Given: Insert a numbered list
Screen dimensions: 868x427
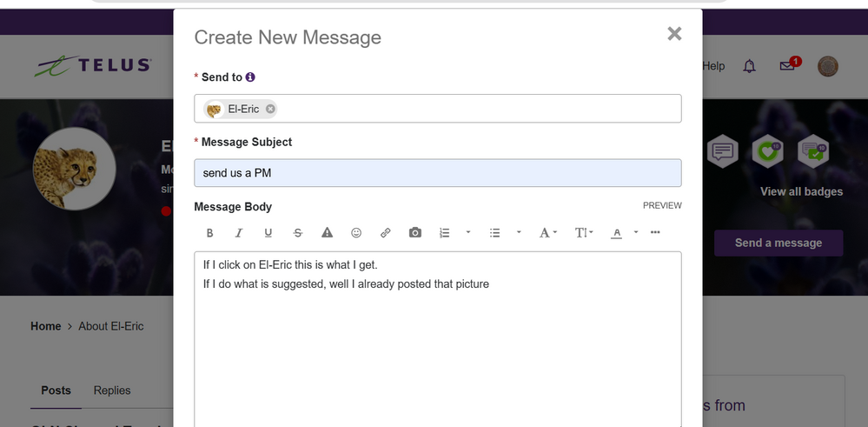Looking at the screenshot, I should click(x=445, y=233).
